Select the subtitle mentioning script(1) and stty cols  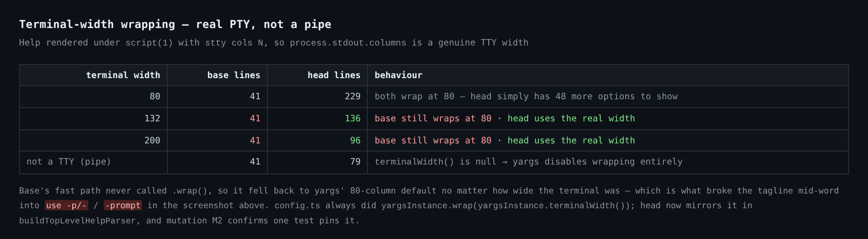(274, 43)
